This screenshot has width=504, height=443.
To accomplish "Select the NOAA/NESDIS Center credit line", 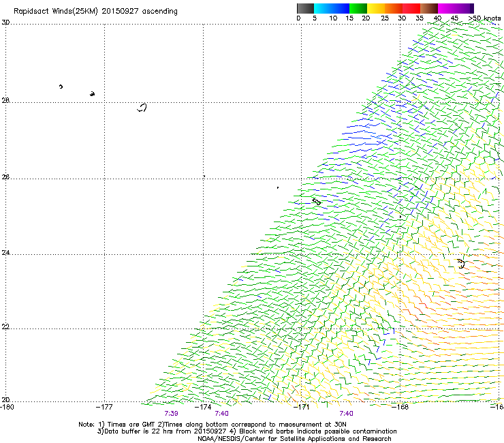I will (294, 439).
